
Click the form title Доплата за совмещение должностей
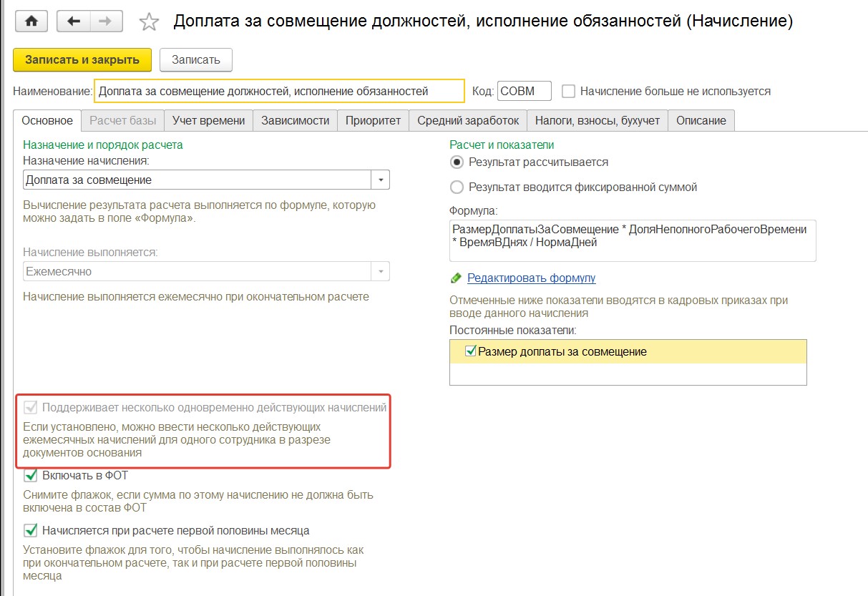point(483,21)
